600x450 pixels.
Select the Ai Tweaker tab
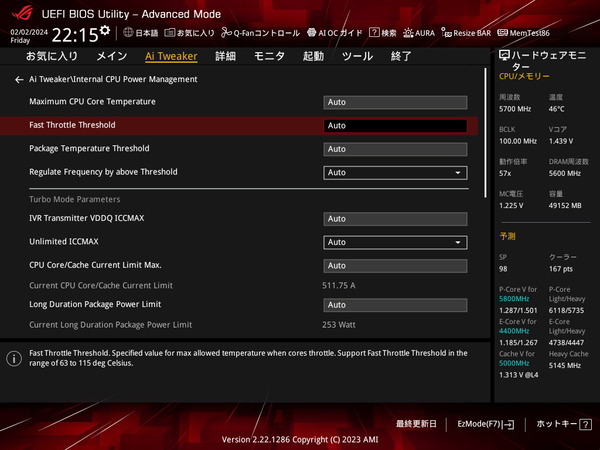tap(171, 56)
